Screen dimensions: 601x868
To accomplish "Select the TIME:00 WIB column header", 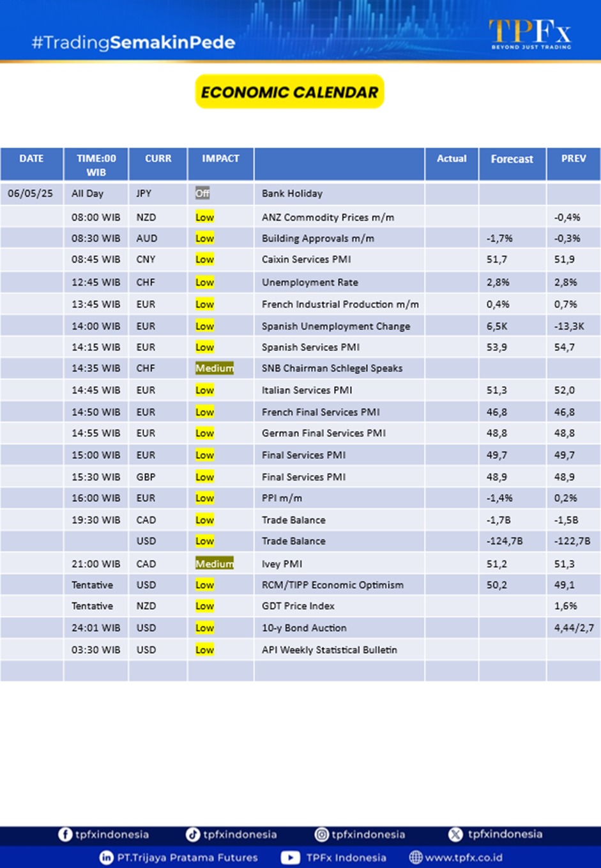I will pos(96,164).
